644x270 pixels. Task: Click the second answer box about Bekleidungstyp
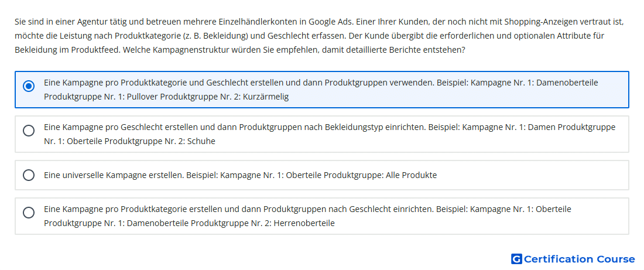pos(322,134)
